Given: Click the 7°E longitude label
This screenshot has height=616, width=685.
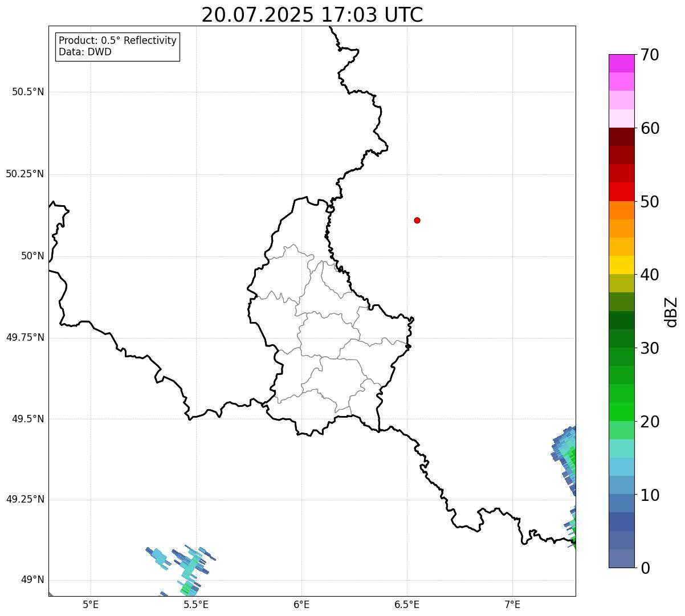Looking at the screenshot, I should coord(512,604).
